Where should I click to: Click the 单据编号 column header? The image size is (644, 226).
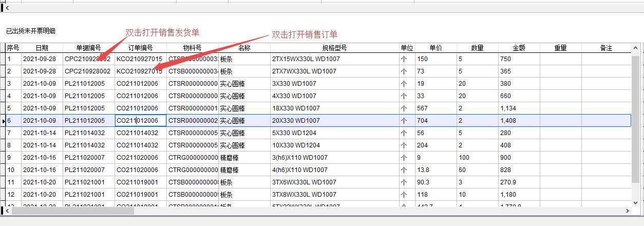pos(88,48)
